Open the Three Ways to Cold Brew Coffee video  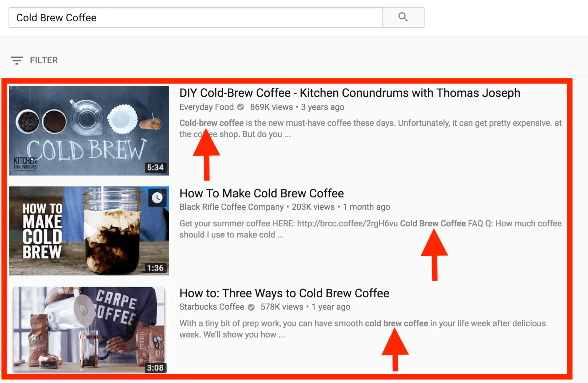pos(284,293)
